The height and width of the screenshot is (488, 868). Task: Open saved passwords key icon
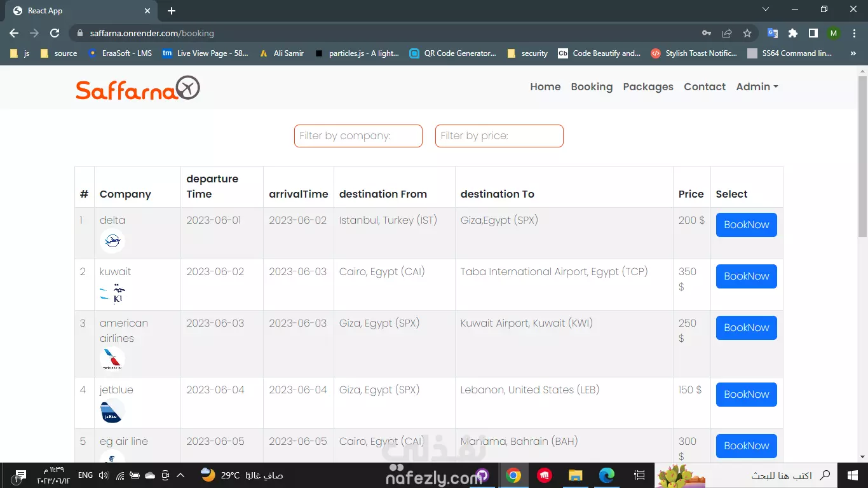click(x=707, y=33)
